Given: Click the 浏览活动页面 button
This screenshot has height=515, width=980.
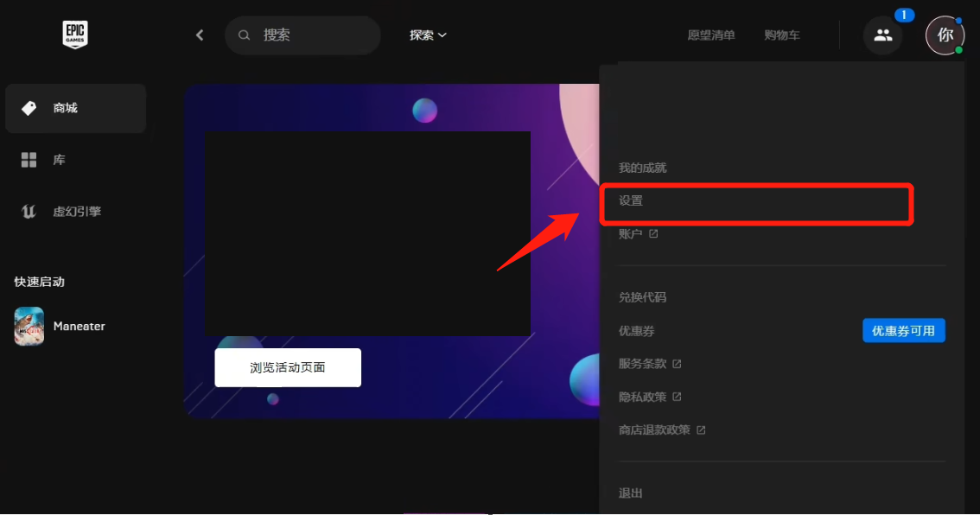Looking at the screenshot, I should (x=288, y=367).
